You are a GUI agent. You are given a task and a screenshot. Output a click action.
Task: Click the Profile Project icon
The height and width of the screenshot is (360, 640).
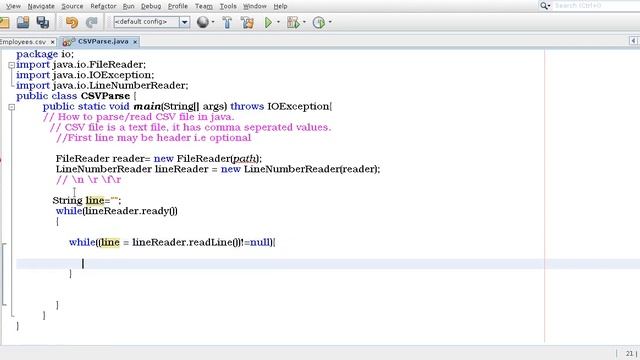click(319, 22)
